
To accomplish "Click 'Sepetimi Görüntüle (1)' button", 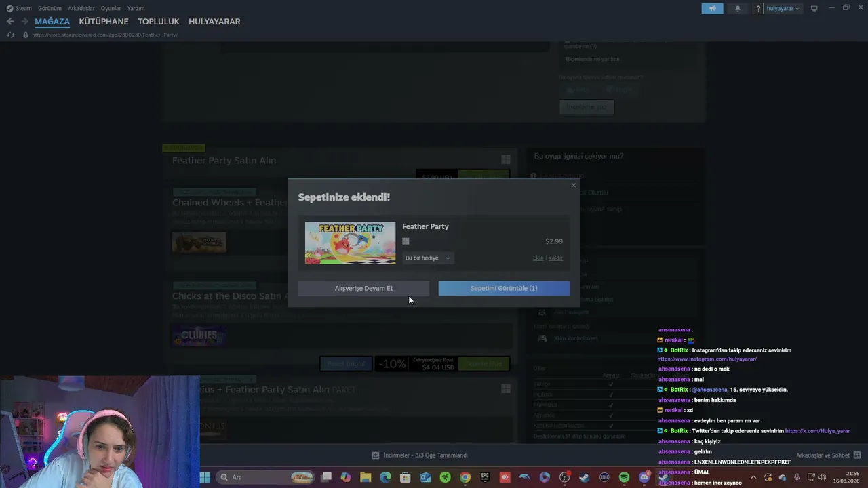I will click(504, 288).
